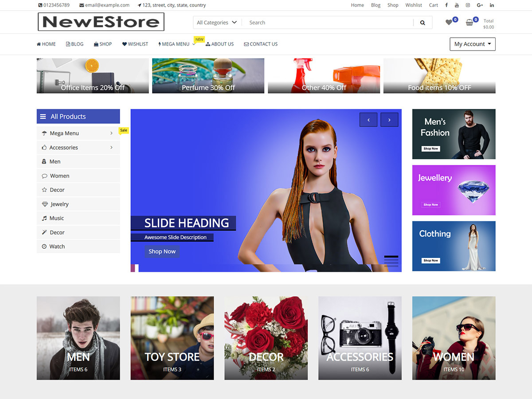Click the LinkedIn social icon
This screenshot has width=532, height=399.
coord(492,5)
